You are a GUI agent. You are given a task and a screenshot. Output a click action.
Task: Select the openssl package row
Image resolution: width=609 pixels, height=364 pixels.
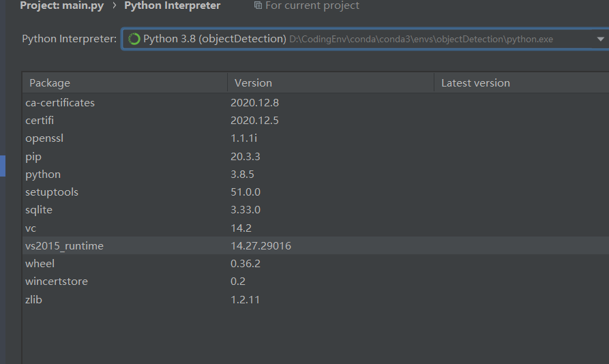click(x=44, y=138)
